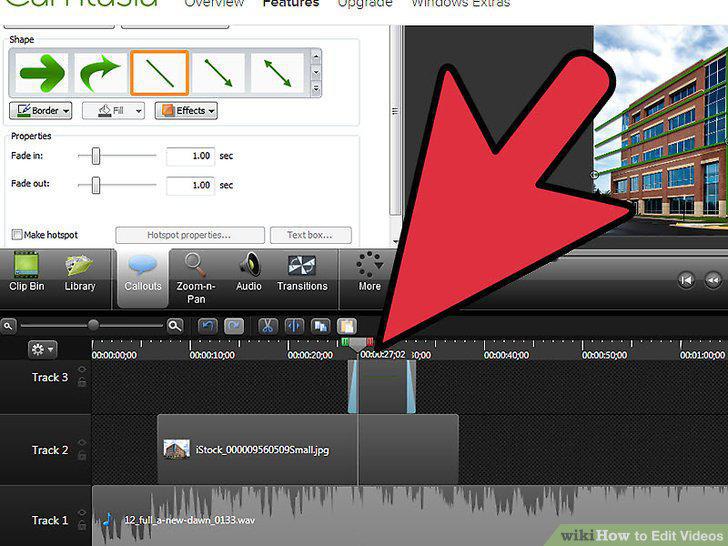
Task: Choose the double-headed arrow line shape
Action: click(278, 73)
